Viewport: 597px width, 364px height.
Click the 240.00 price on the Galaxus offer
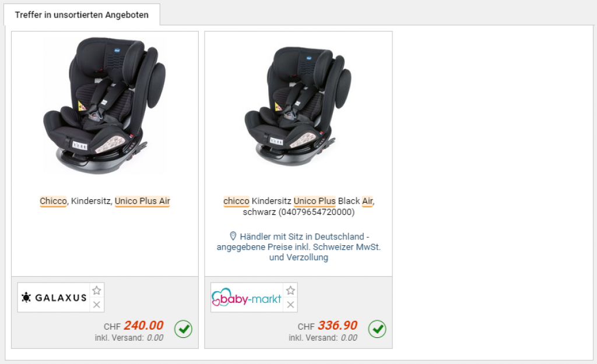[x=143, y=326]
